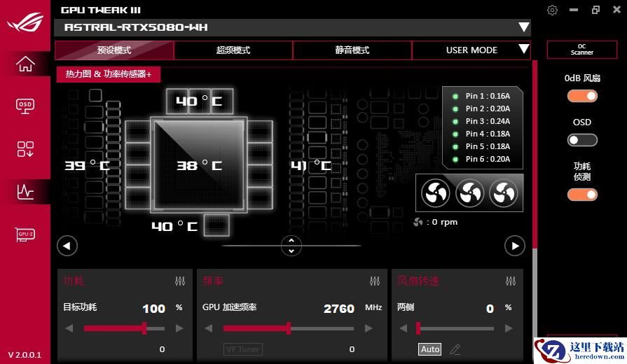Edit fan curve pencil icon
The width and height of the screenshot is (627, 364).
(x=455, y=349)
